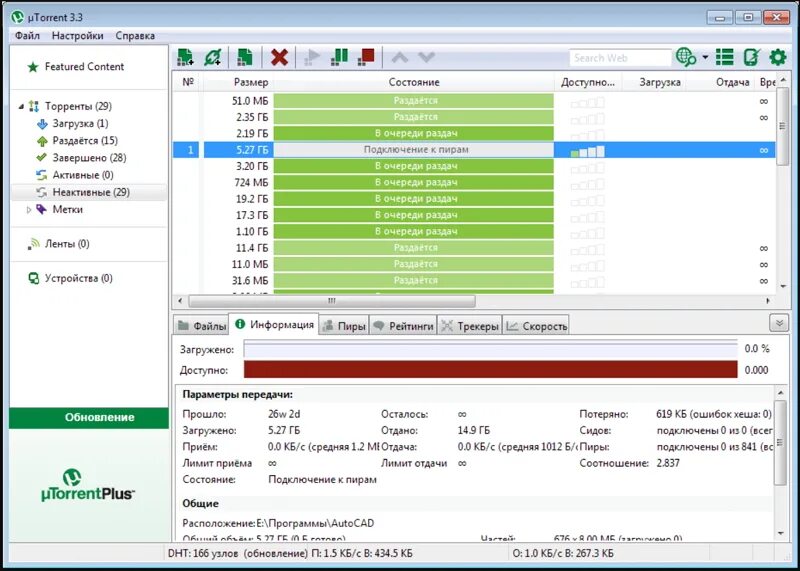Click the remote/devices toolbar icon

pyautogui.click(x=752, y=57)
